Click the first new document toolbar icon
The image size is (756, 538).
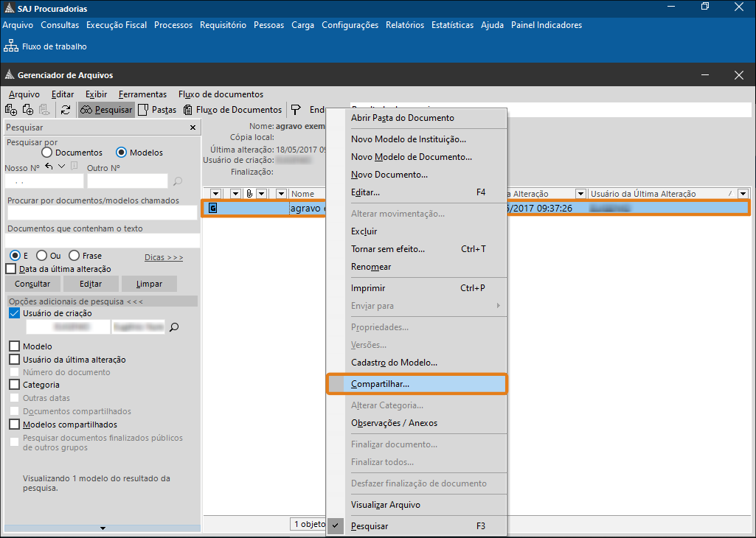(x=11, y=110)
